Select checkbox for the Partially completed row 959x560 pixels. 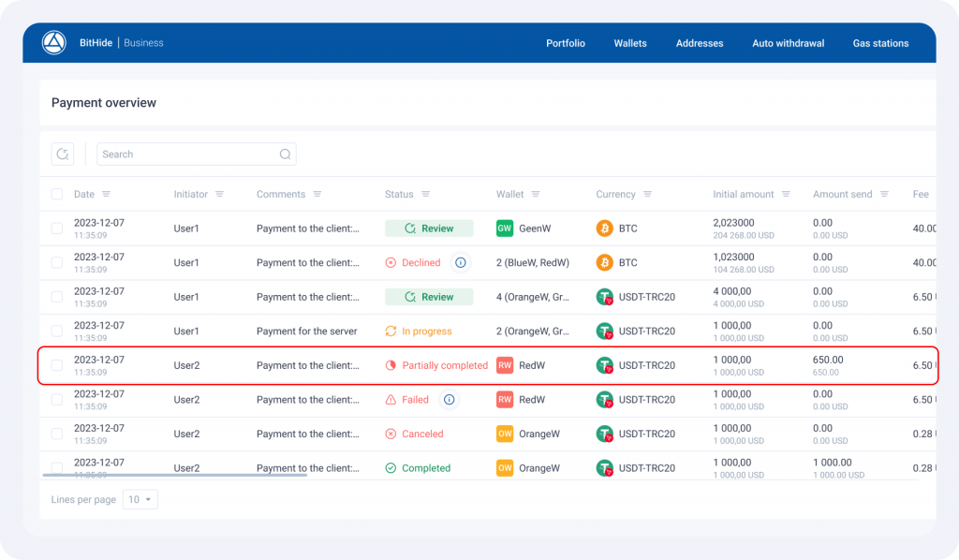57,365
